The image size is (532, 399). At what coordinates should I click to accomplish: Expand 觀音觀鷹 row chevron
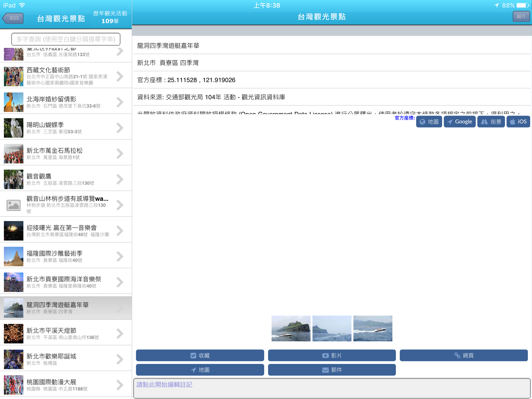click(x=120, y=179)
